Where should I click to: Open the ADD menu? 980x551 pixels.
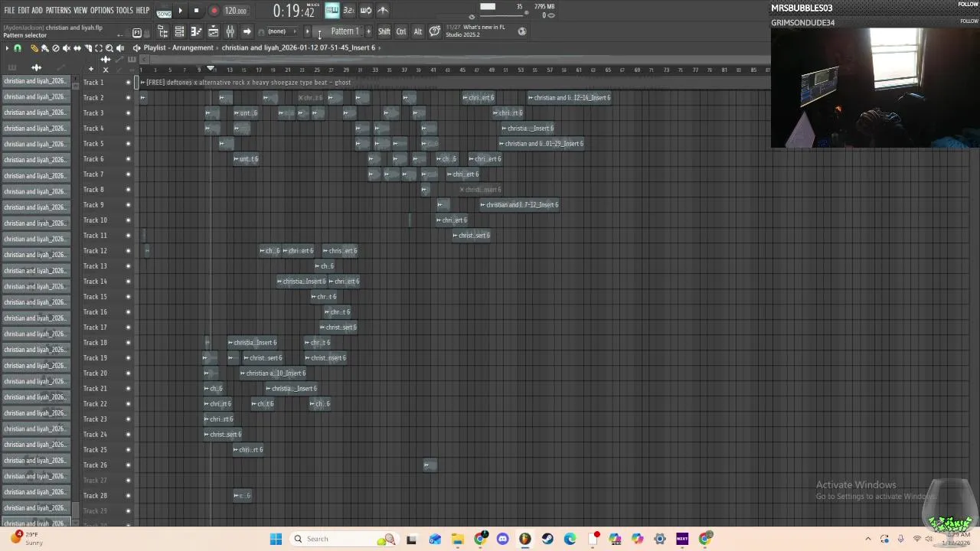(38, 10)
